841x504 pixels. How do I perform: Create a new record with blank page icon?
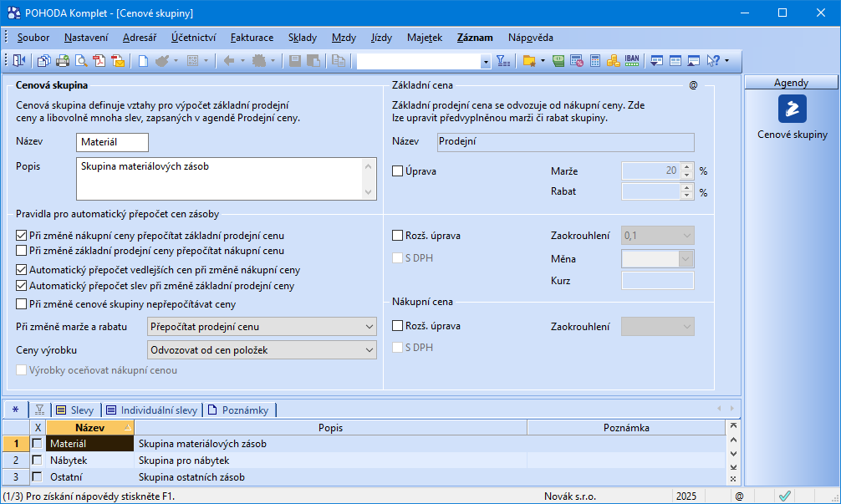pyautogui.click(x=143, y=60)
